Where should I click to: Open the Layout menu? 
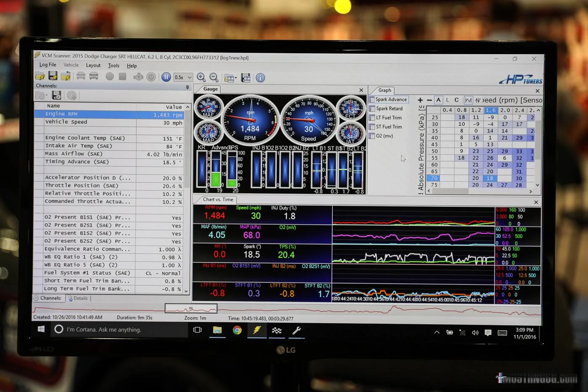pos(93,65)
